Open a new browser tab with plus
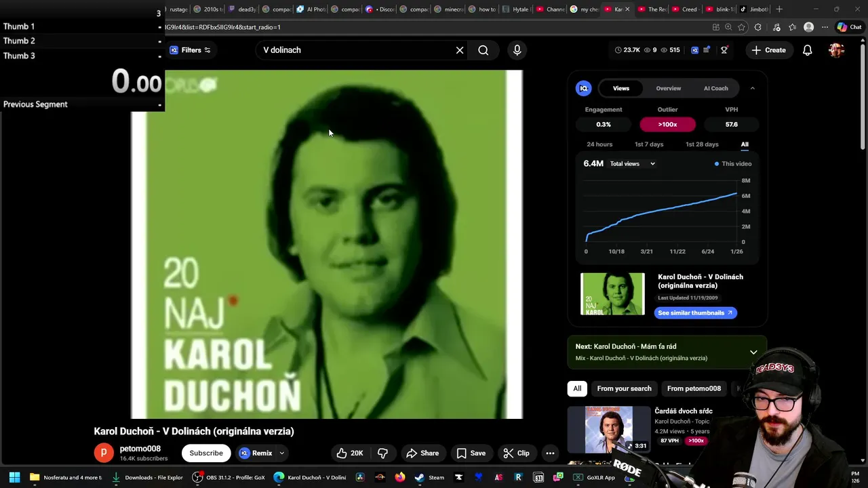Image resolution: width=868 pixels, height=488 pixels. (x=779, y=9)
